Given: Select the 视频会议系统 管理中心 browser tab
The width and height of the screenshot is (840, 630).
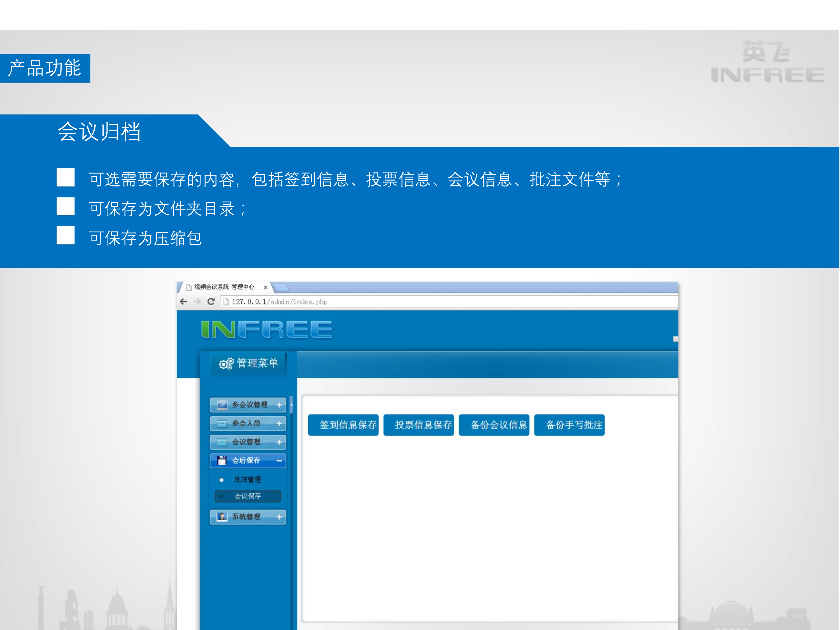Looking at the screenshot, I should (225, 287).
